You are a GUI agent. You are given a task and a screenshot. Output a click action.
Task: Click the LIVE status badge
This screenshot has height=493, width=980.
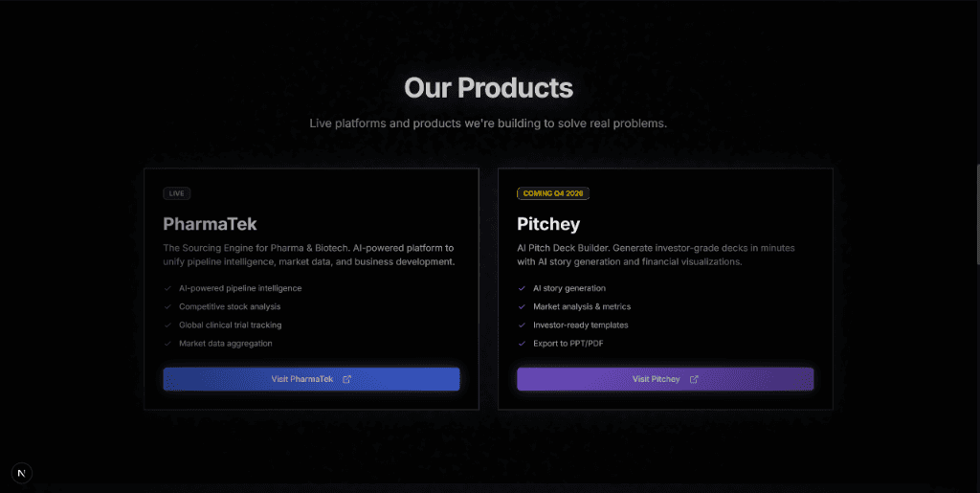coord(177,193)
